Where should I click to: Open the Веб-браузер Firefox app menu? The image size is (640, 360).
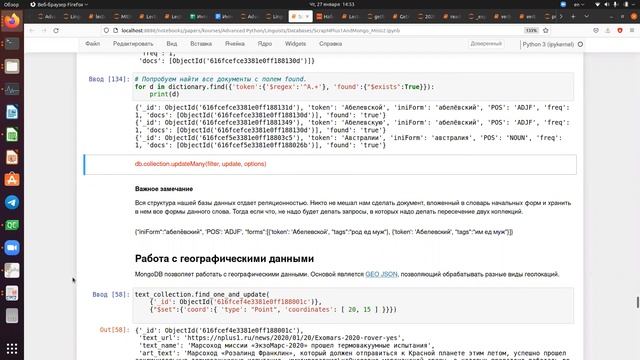tap(59, 4)
